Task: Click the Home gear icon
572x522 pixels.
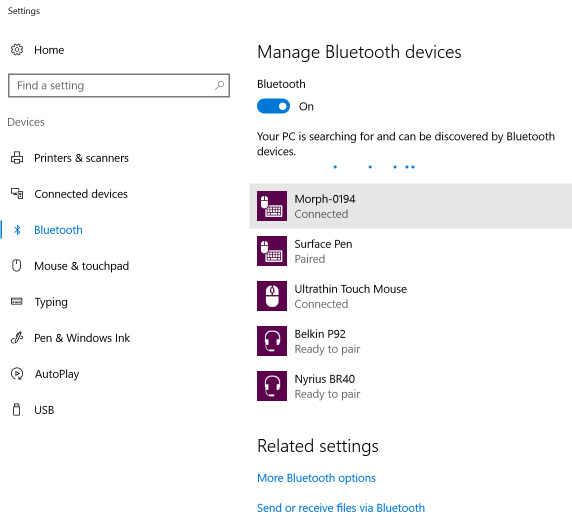Action: tap(17, 50)
